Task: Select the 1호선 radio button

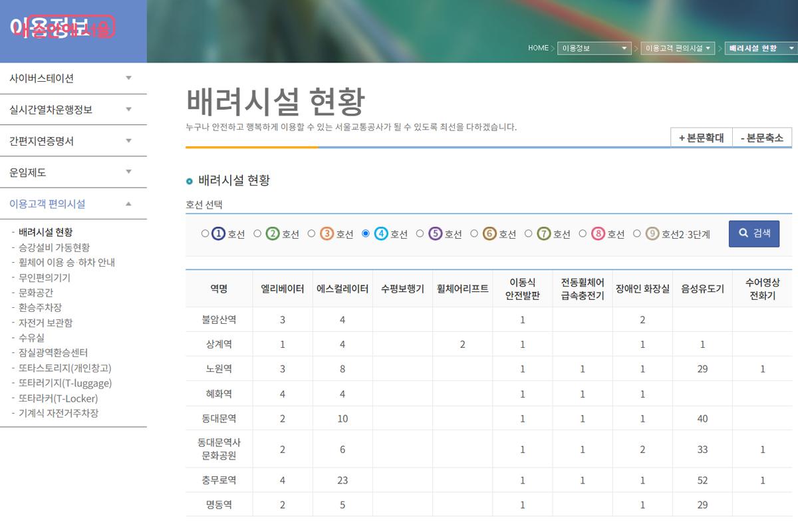Action: pos(205,233)
